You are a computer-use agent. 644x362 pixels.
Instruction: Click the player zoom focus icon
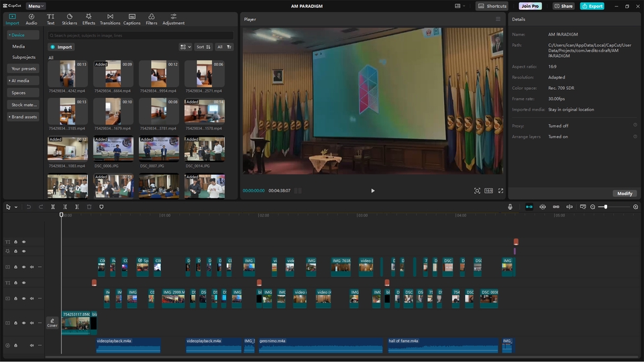[x=477, y=190]
